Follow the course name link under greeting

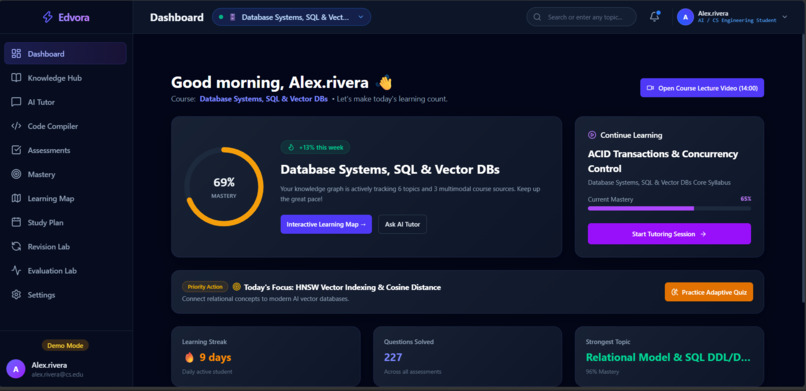point(264,99)
